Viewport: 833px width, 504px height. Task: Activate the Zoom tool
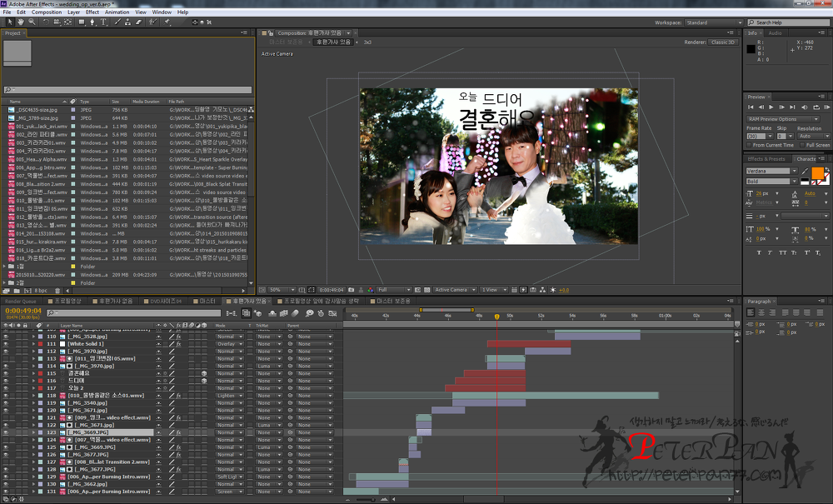tap(31, 22)
